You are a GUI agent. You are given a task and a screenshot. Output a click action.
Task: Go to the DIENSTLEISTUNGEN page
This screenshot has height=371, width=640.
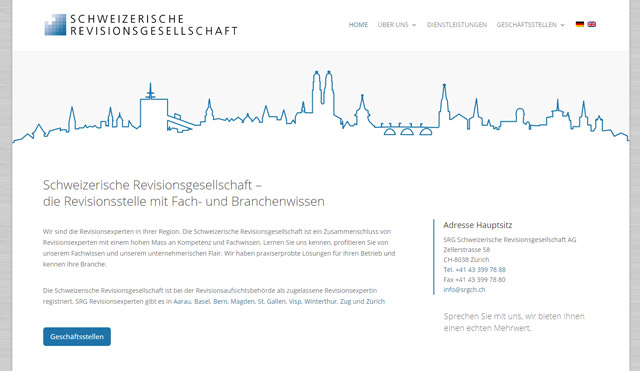(x=457, y=25)
